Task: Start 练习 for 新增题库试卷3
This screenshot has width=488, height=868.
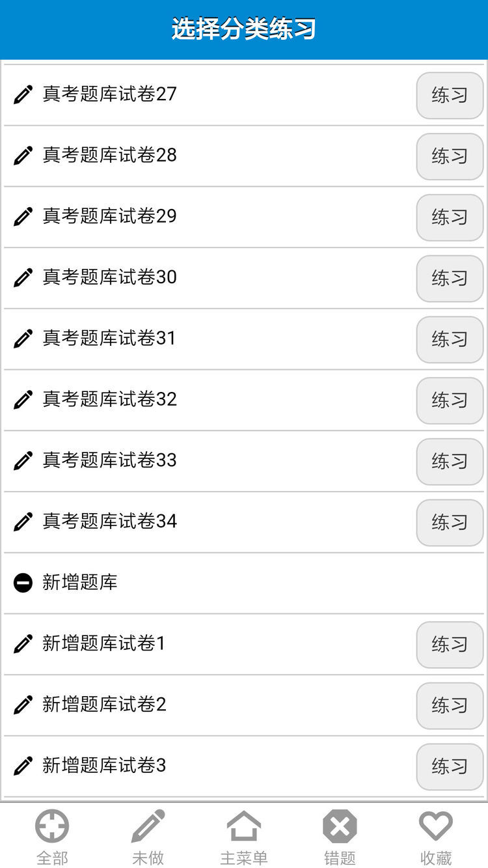Action: click(450, 766)
